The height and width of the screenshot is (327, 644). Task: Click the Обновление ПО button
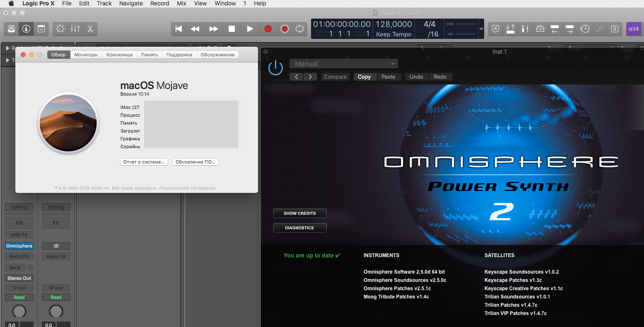click(x=195, y=162)
